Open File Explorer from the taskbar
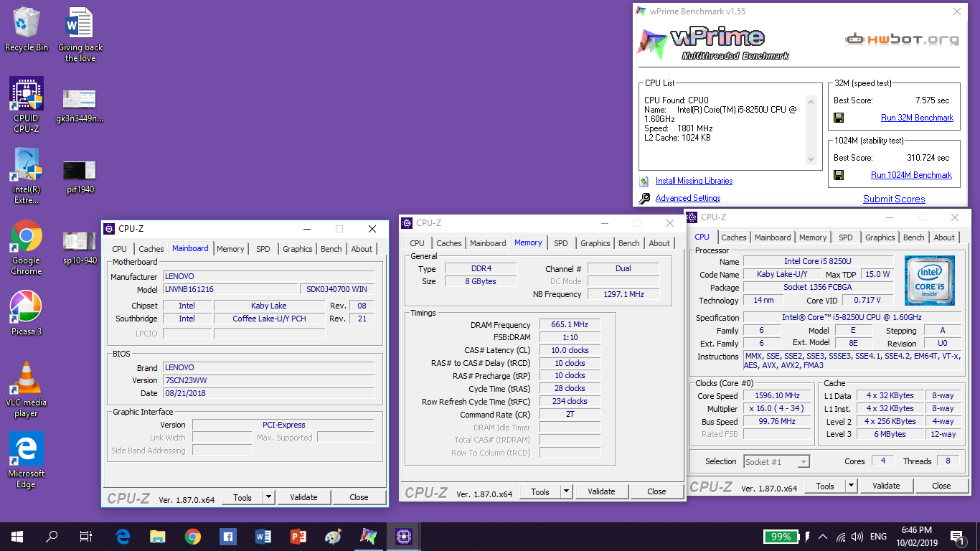Screen dimensions: 980x551 (x=158, y=537)
